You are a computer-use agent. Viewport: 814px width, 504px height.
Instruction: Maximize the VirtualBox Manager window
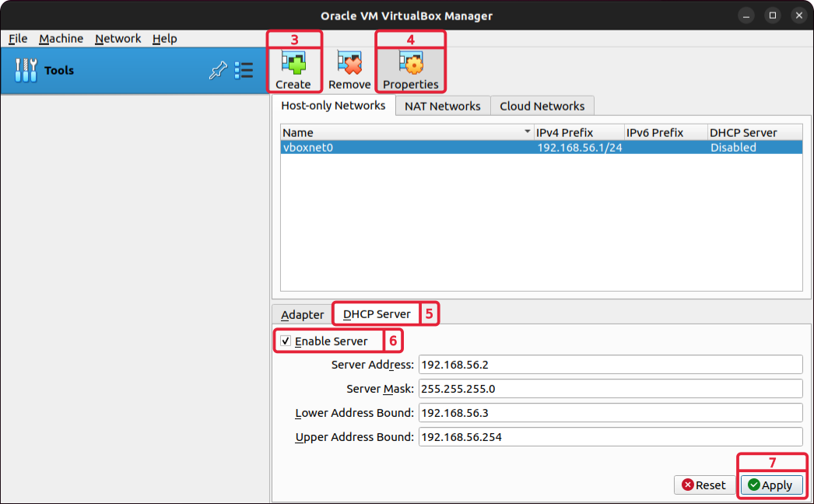coord(773,16)
